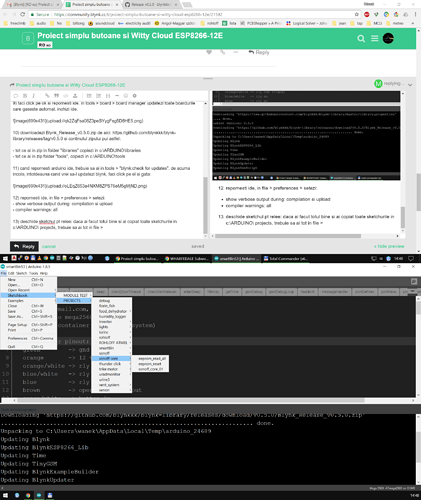Click the Reply link under the post

click(259, 52)
